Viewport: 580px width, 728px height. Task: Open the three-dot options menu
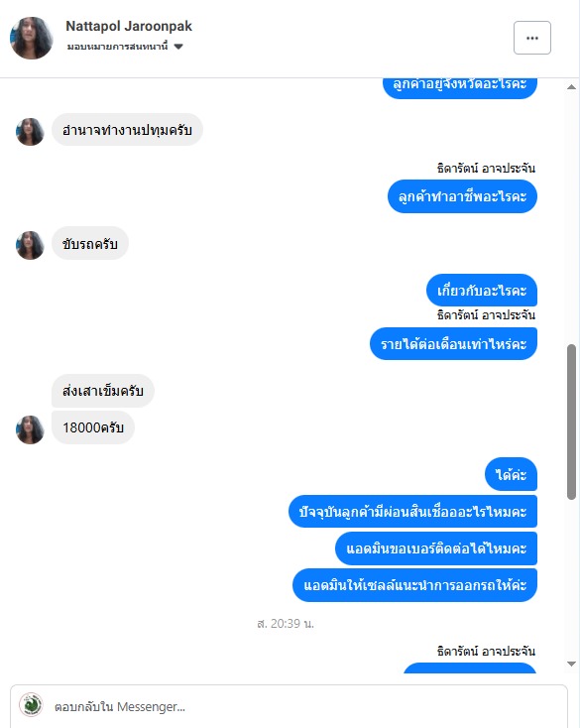point(531,38)
